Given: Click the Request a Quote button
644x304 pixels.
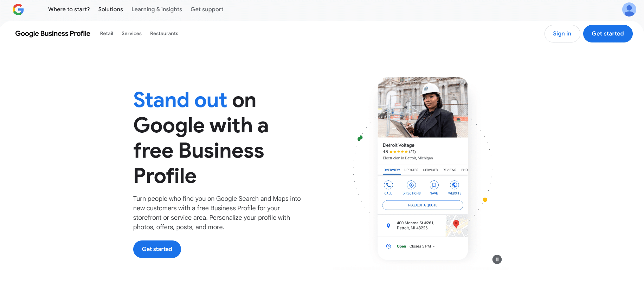Looking at the screenshot, I should pyautogui.click(x=423, y=205).
